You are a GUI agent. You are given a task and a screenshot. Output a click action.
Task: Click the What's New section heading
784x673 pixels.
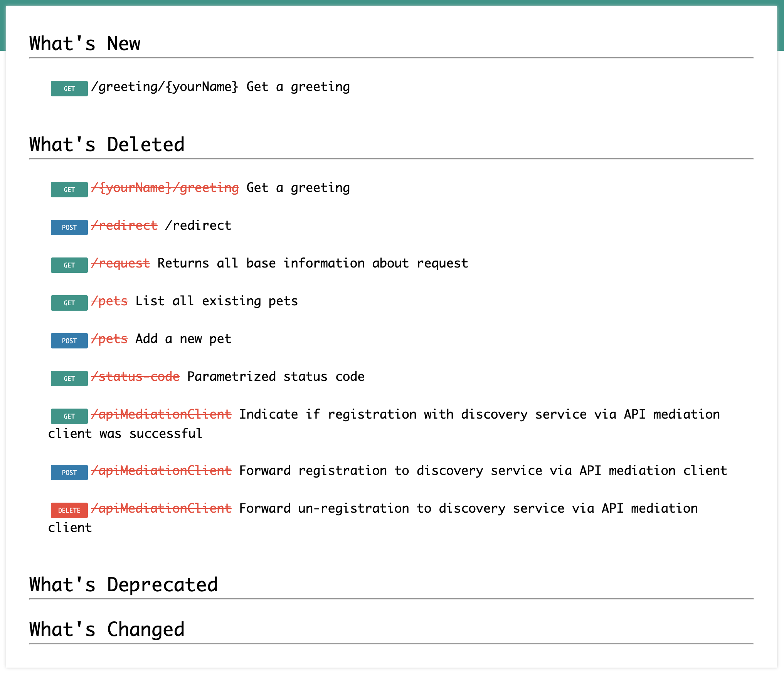pos(84,43)
